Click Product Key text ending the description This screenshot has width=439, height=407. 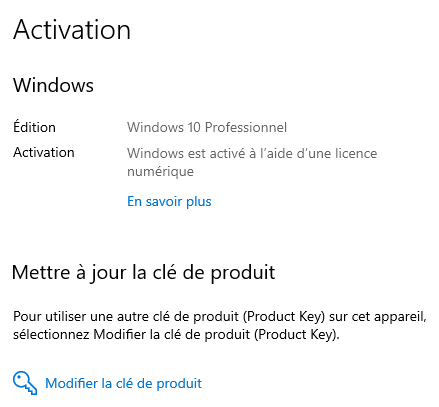click(297, 334)
